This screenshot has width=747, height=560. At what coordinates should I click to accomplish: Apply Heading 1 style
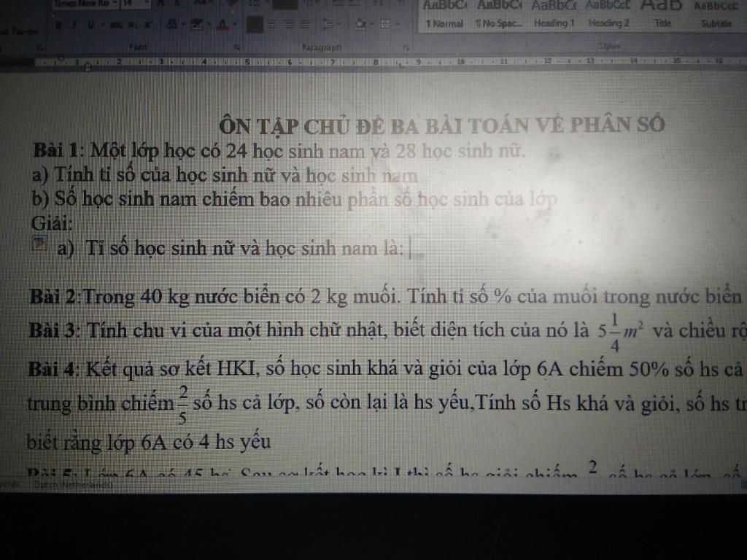coord(554,15)
